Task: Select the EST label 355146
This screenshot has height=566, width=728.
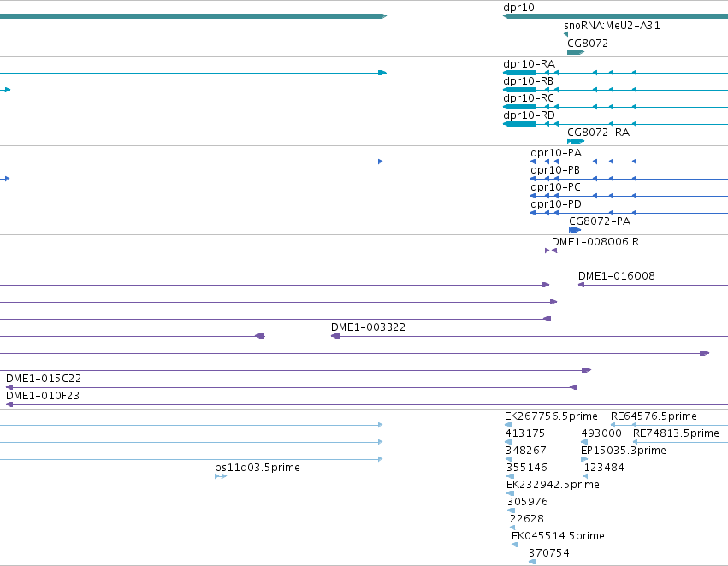Action: 526,468
